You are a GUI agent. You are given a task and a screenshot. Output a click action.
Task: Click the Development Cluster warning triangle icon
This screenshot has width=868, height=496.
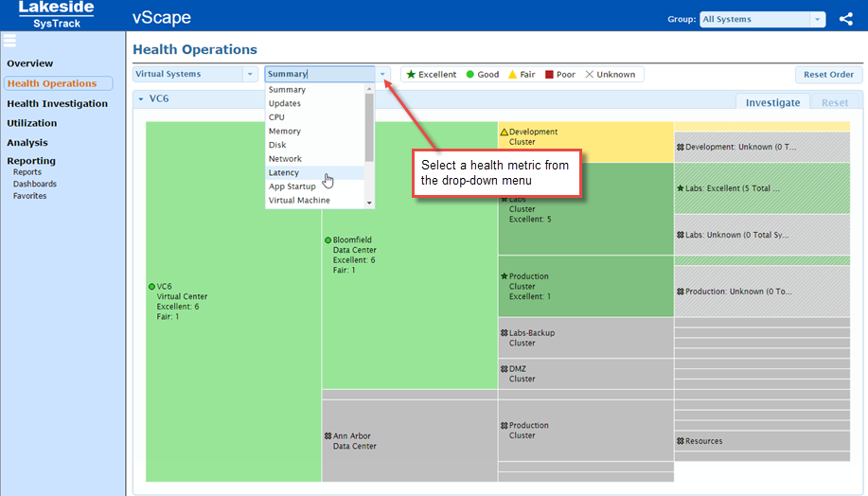point(504,132)
